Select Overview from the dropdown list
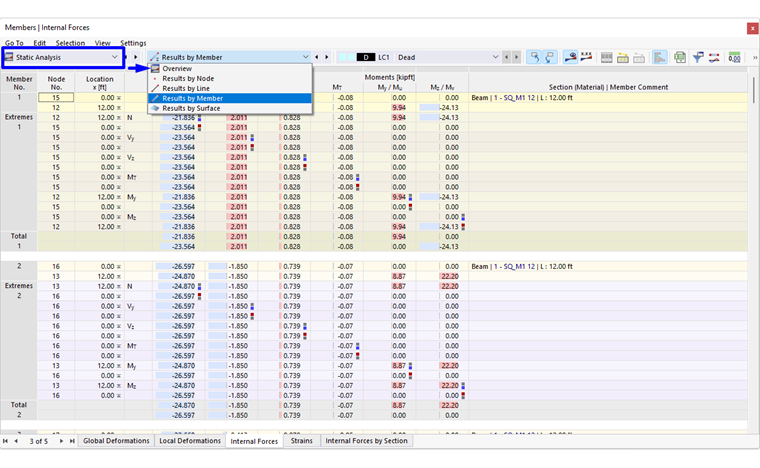The image size is (760, 468). 230,68
